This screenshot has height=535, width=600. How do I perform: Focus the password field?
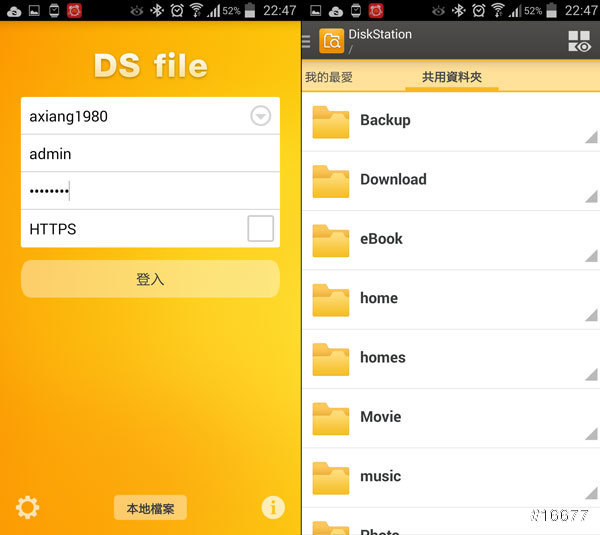[x=150, y=191]
